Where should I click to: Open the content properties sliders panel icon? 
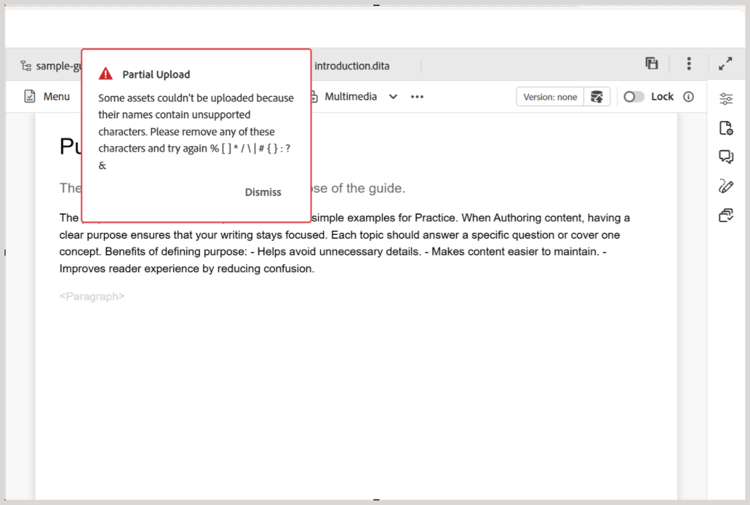click(x=726, y=99)
